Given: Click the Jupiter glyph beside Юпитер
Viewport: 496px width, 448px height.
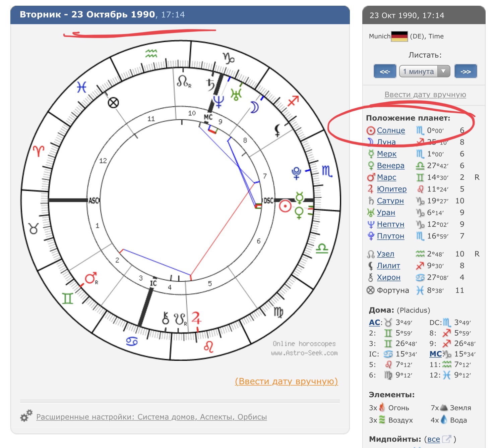Looking at the screenshot, I should [370, 189].
